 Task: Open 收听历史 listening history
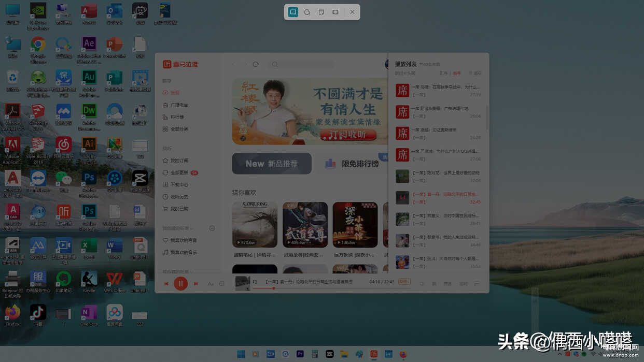coord(179,197)
